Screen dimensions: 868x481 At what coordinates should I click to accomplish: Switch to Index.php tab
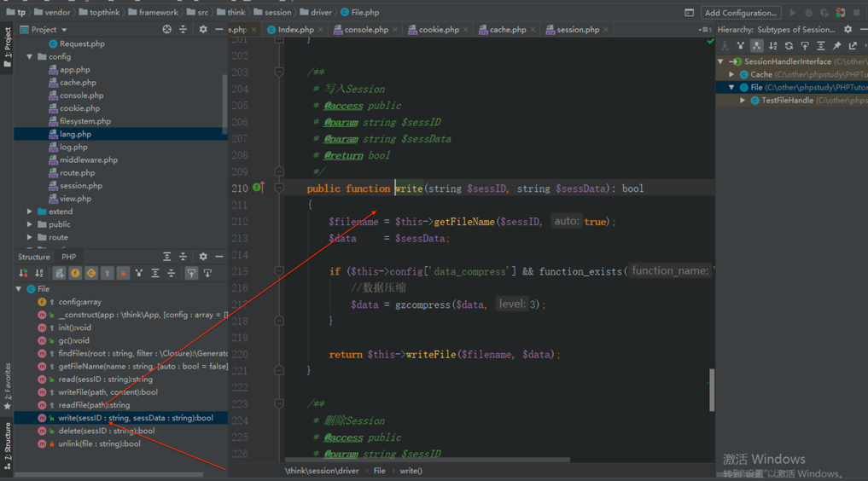295,29
